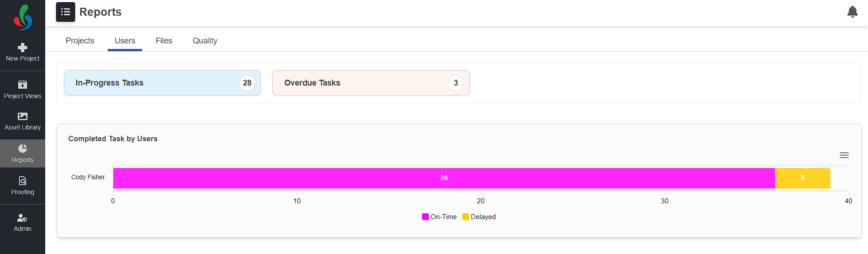Viewport: 868px width, 254px height.
Task: Toggle the On-Time legend series
Action: tap(439, 217)
